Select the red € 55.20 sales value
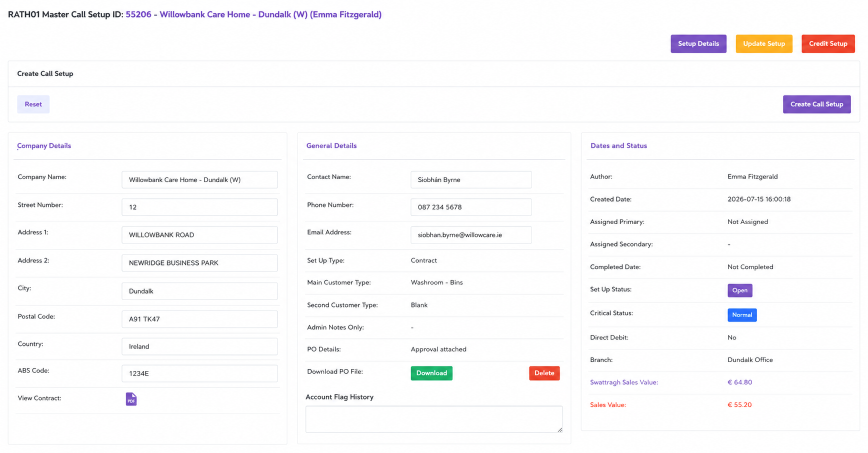 click(x=739, y=405)
